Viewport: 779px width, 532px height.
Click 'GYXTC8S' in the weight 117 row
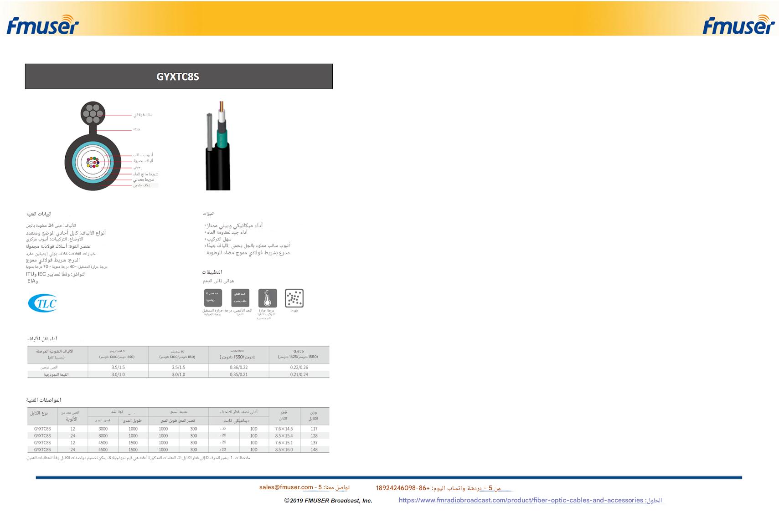pos(42,429)
